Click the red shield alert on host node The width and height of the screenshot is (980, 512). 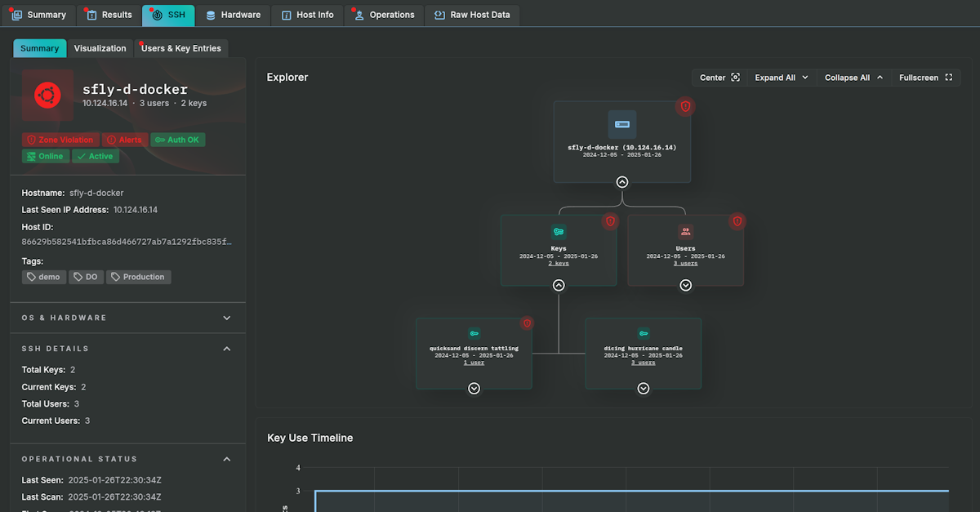click(x=685, y=106)
